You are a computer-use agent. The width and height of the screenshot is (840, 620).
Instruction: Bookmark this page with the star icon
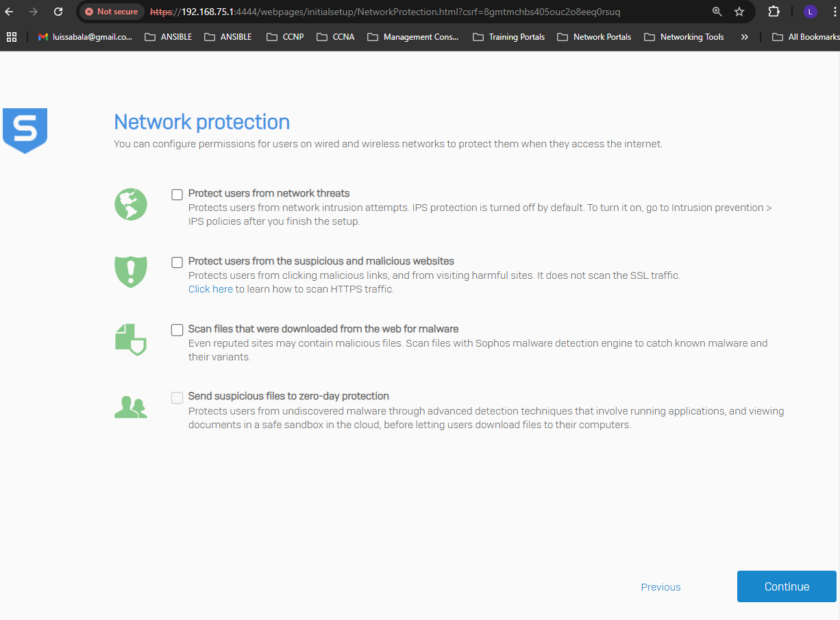[x=739, y=12]
